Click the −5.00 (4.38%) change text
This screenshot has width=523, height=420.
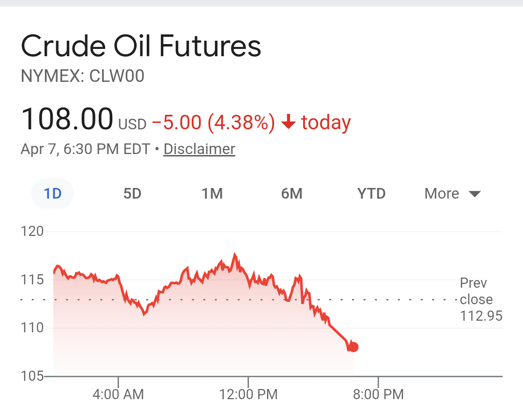(x=214, y=123)
